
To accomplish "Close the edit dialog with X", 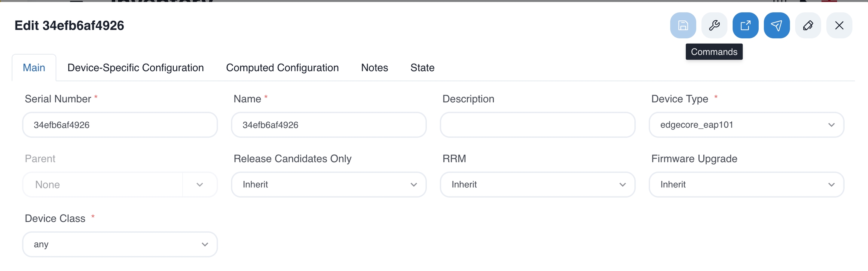I will pos(839,25).
